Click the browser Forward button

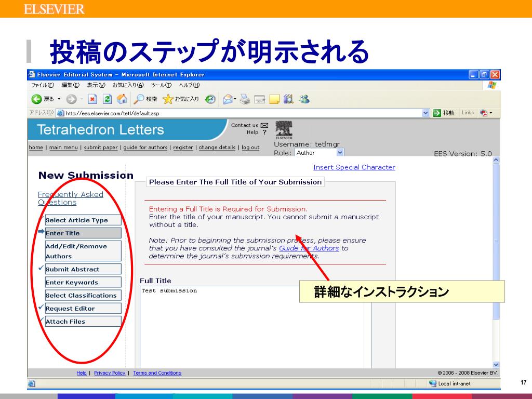tap(71, 99)
